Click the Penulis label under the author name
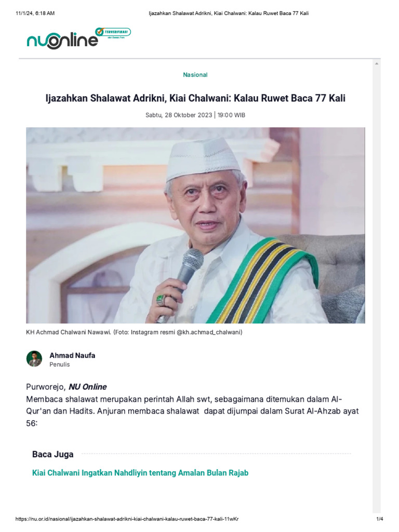Viewport: 399px width, 532px height. point(60,365)
